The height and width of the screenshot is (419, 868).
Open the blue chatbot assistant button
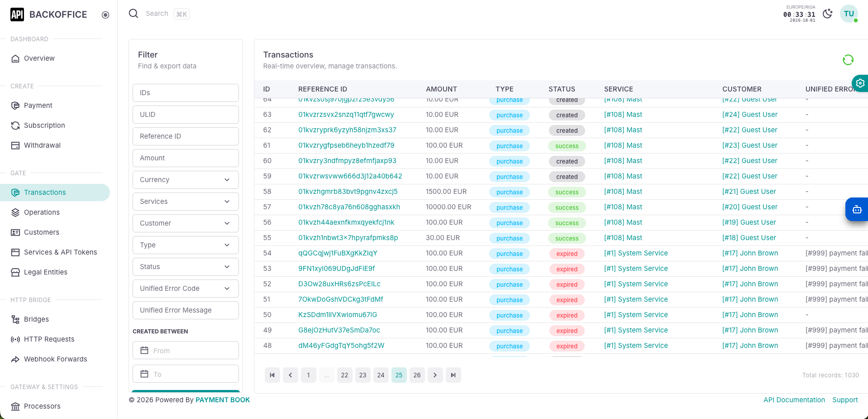pos(857,209)
